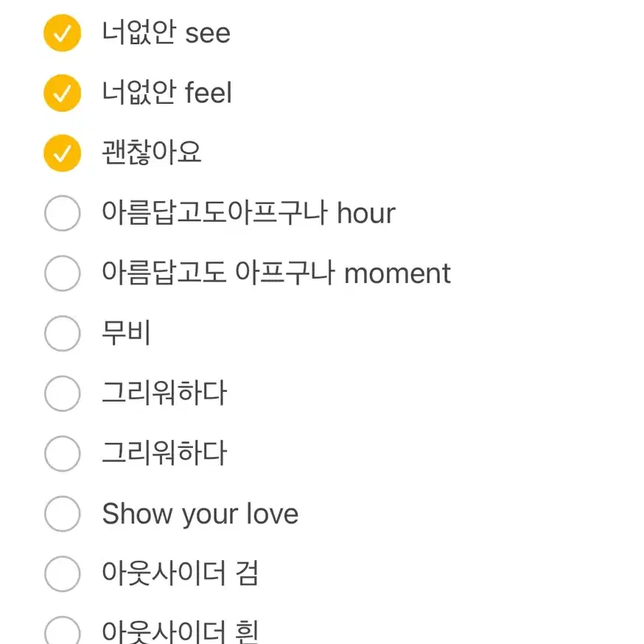This screenshot has width=644, height=644.
Task: Select the 아름답고도 아프구나 moment checkbox
Action: [x=63, y=273]
